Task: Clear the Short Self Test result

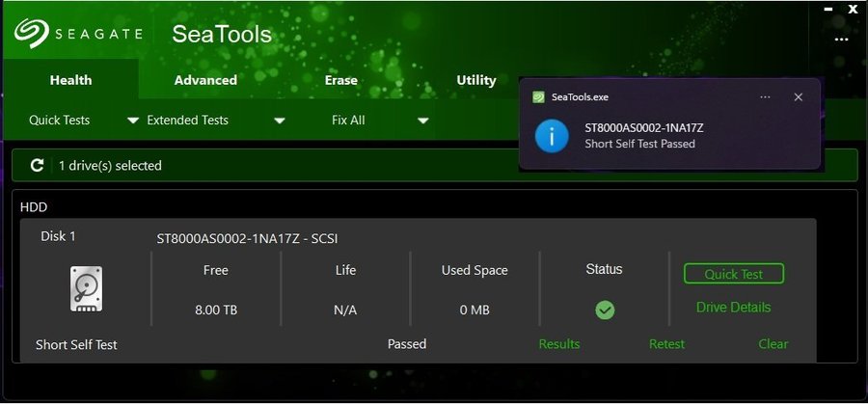Action: click(773, 344)
